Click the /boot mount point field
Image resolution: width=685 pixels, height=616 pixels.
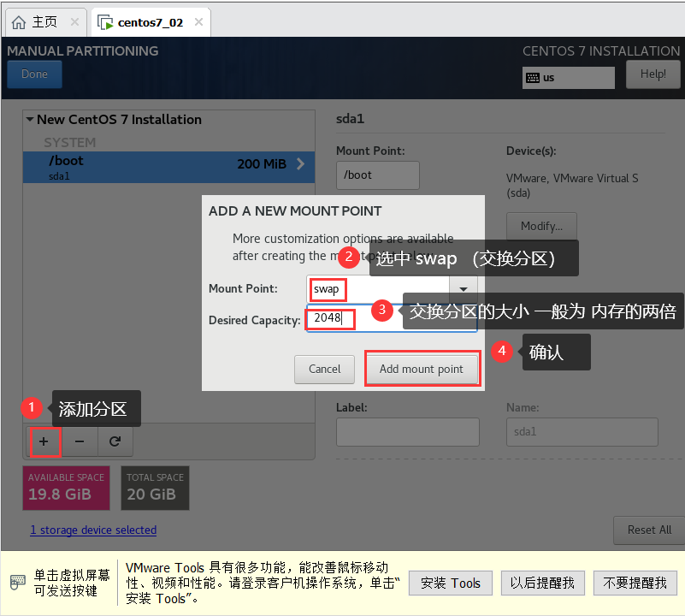point(378,175)
